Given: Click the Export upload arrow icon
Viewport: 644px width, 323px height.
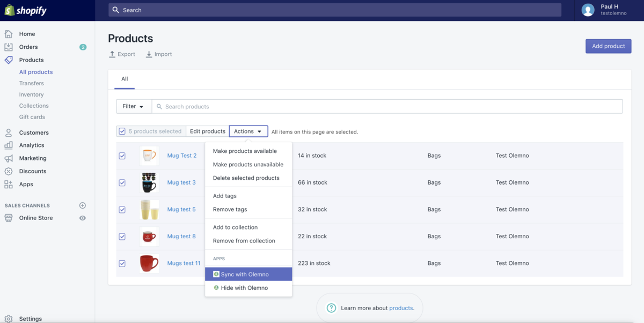Looking at the screenshot, I should tap(112, 54).
